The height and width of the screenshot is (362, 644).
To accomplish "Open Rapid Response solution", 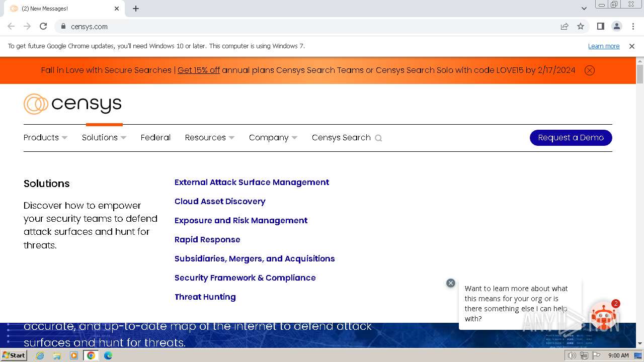I will (x=207, y=239).
